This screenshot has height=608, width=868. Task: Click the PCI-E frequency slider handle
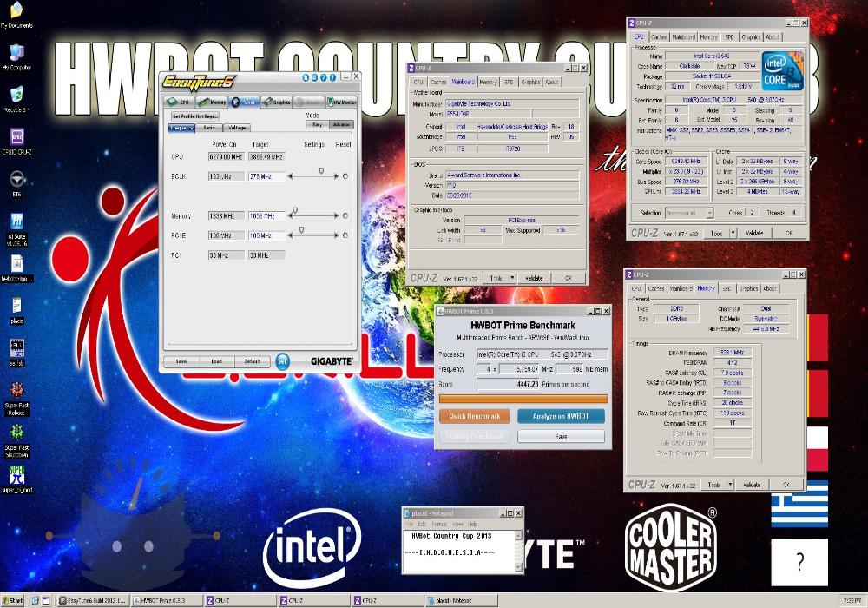click(302, 230)
